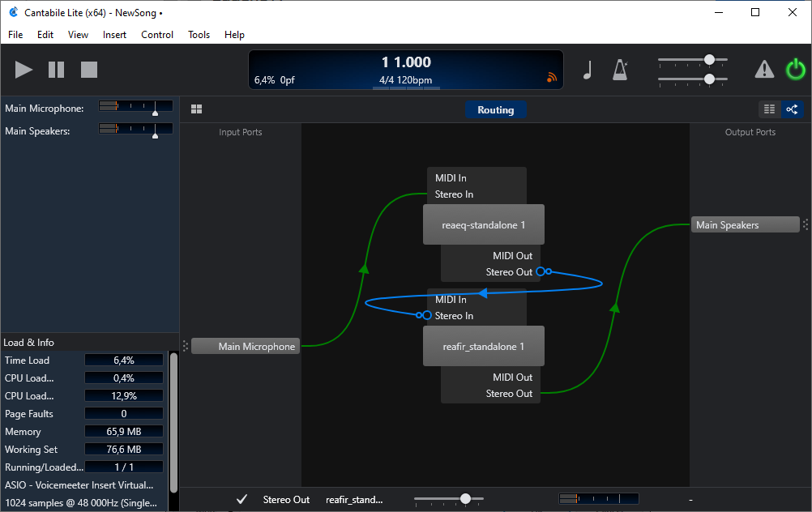Start playback with the Play button
Image resolution: width=812 pixels, height=512 pixels.
[x=24, y=70]
